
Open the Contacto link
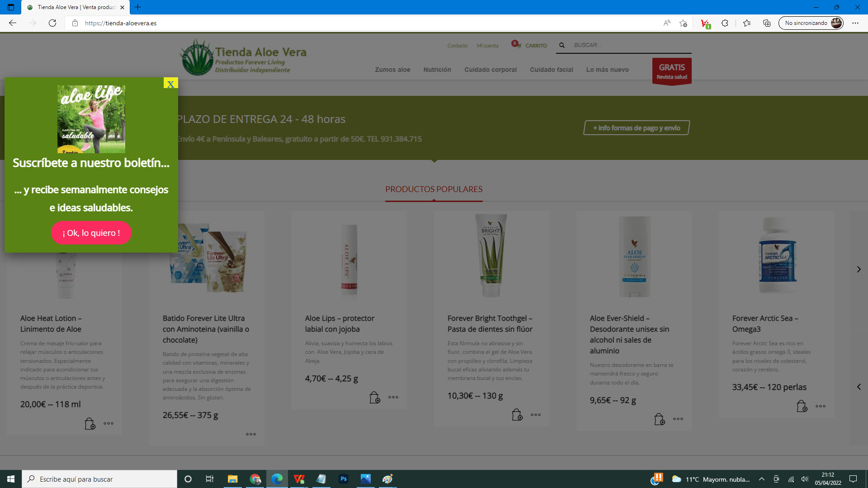coord(458,46)
